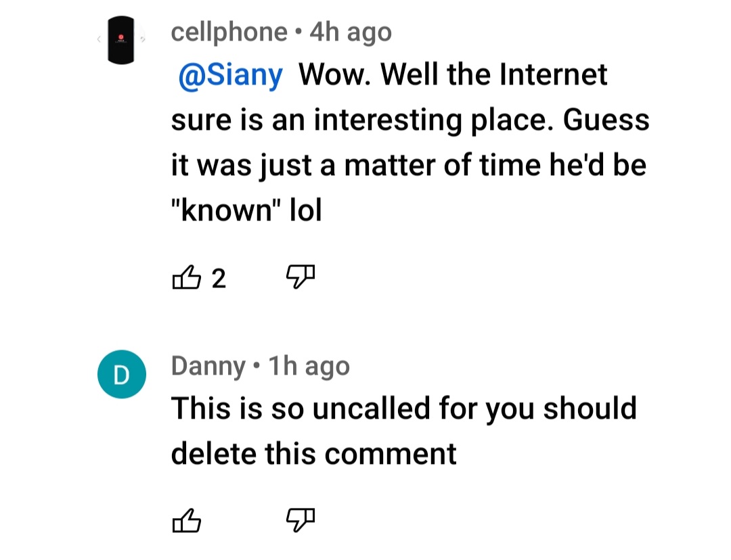Click the red logo inside cellphone's avatar

coord(121,37)
